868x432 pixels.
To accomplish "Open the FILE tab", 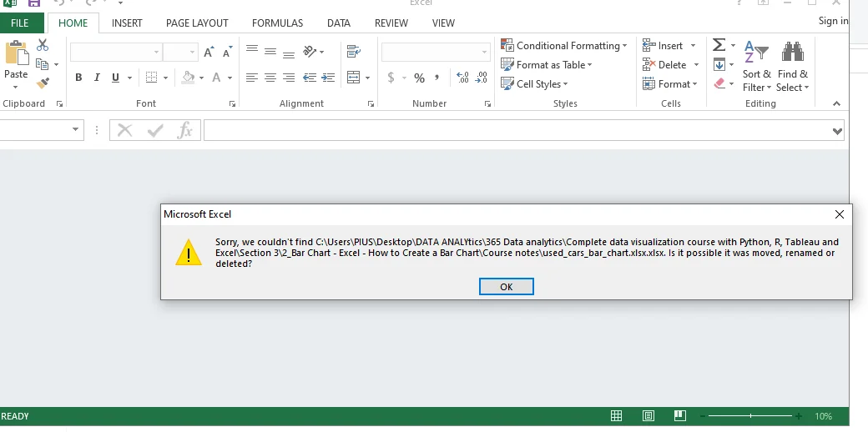I will pyautogui.click(x=20, y=23).
